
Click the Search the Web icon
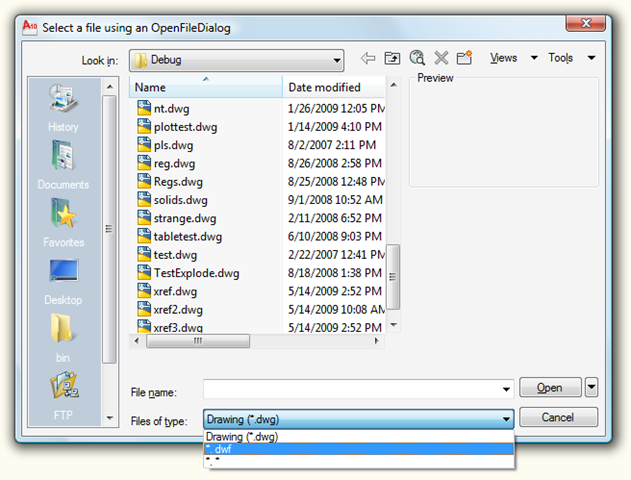[417, 59]
